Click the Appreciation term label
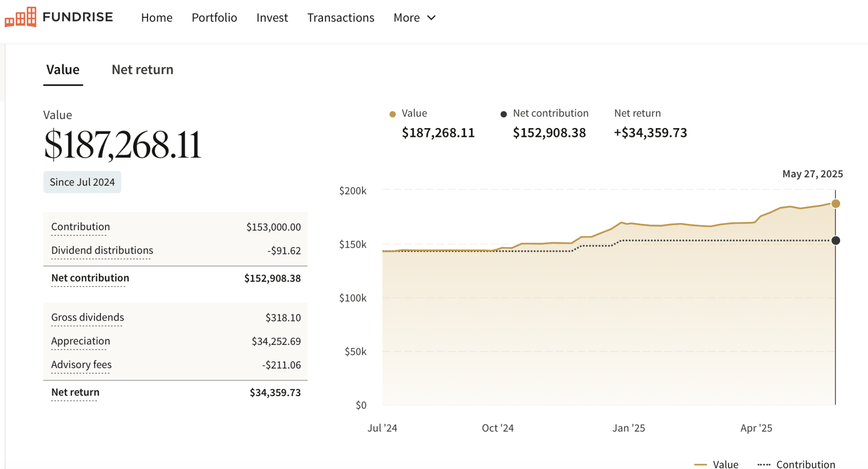 coord(81,341)
